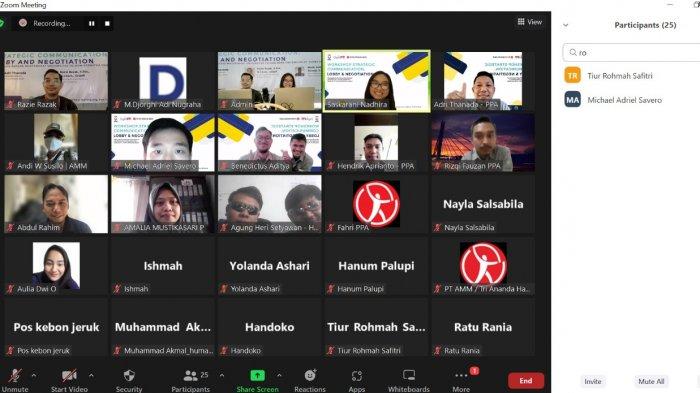Open the More options icon
700x393 pixels.
[x=461, y=376]
